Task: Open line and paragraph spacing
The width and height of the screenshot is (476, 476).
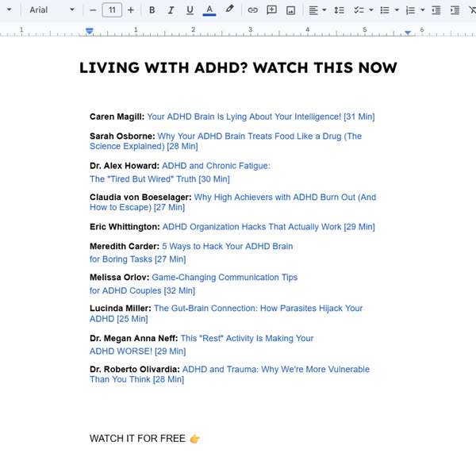Action: [339, 10]
